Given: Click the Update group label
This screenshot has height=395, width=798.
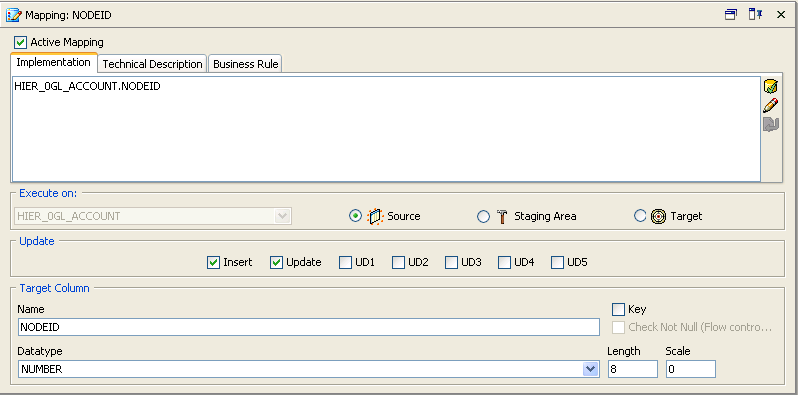Looking at the screenshot, I should (37, 241).
